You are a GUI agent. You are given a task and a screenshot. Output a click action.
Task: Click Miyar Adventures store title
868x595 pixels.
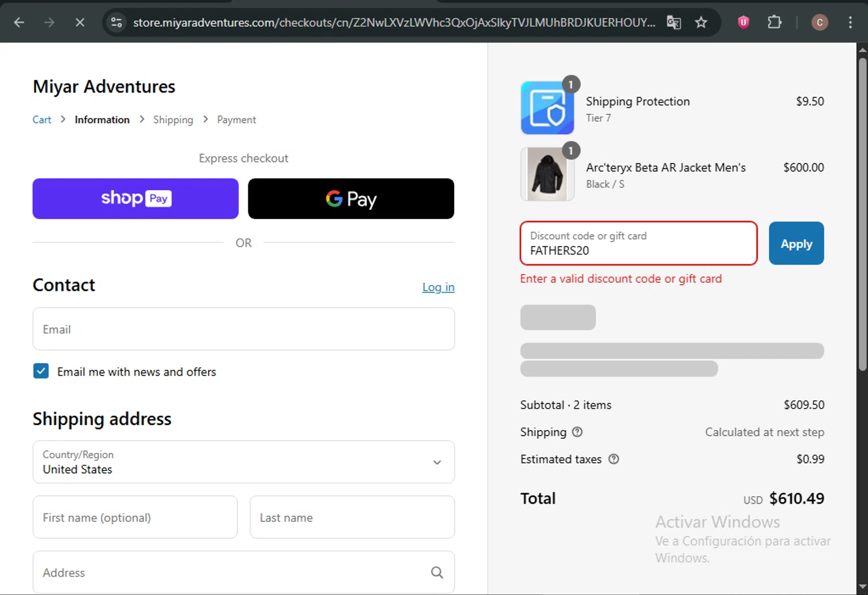104,87
